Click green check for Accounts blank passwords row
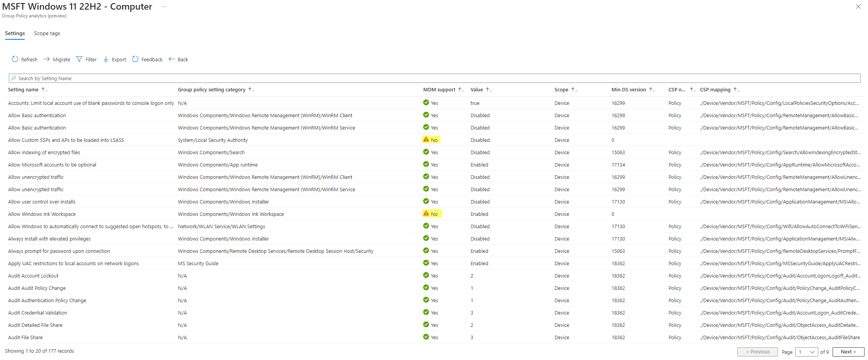This screenshot has width=868, height=360. [426, 103]
